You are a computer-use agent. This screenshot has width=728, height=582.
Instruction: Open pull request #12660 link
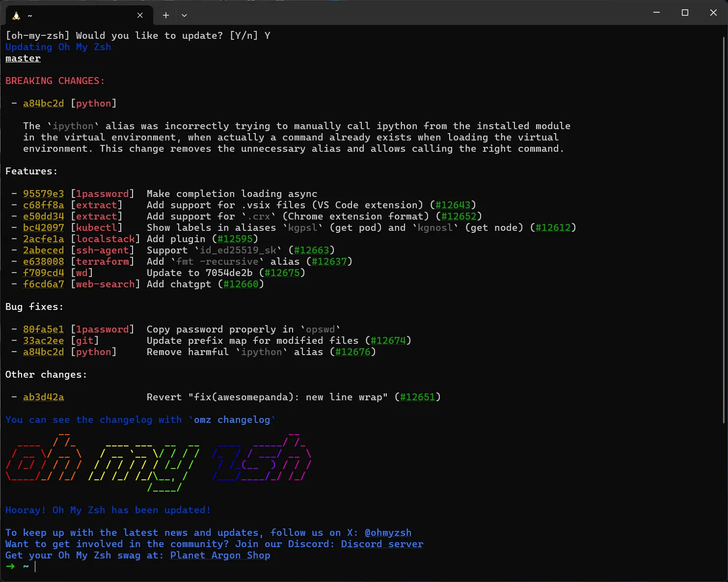(241, 284)
